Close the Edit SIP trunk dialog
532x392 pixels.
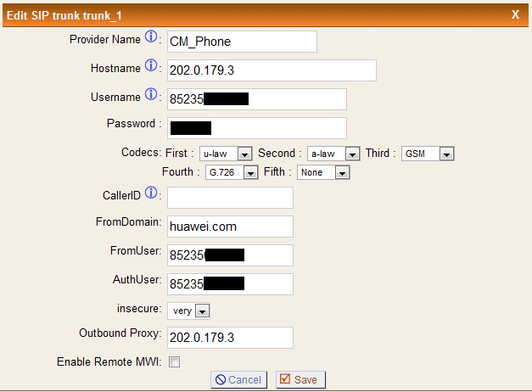pos(515,14)
